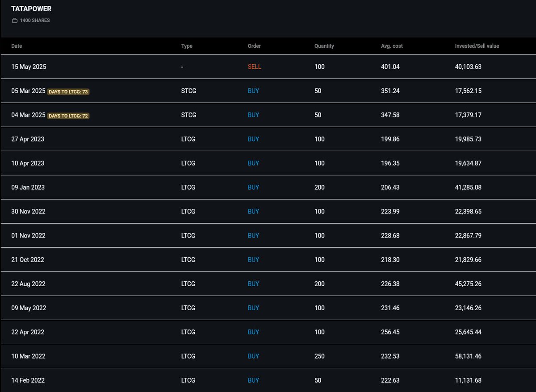Select the 01 Nov 2022 date
This screenshot has width=536, height=392.
28,236
